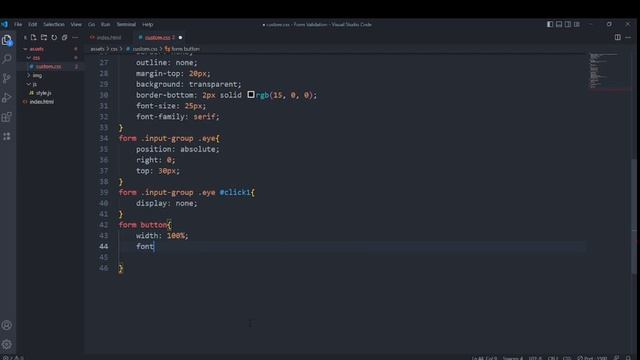
Task: Click the unsaved dot on custom.css tab
Action: 180,38
